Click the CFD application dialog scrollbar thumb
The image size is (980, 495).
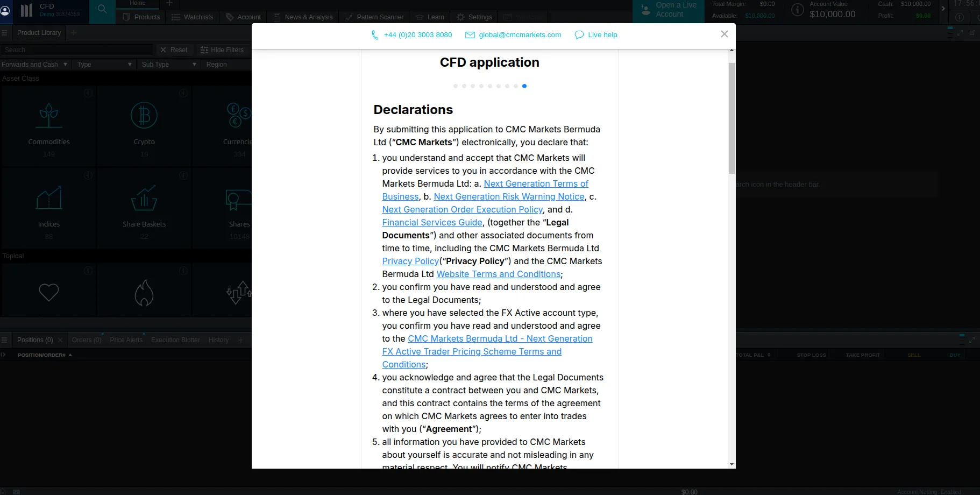coord(732,118)
